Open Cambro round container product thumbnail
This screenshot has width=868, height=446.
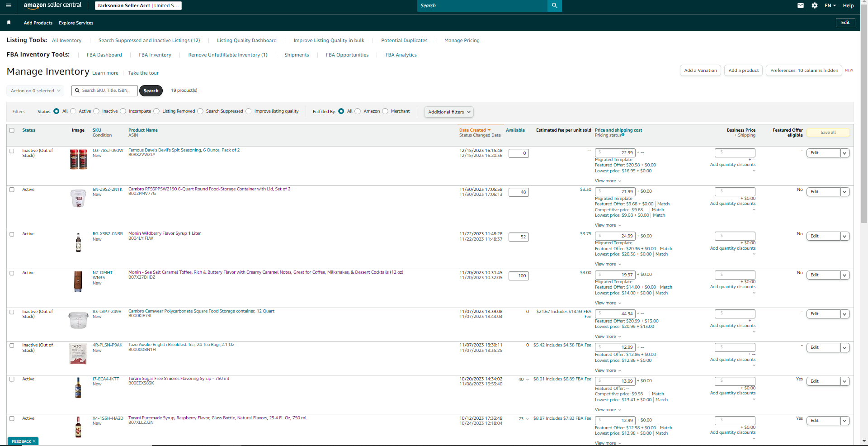click(x=78, y=198)
